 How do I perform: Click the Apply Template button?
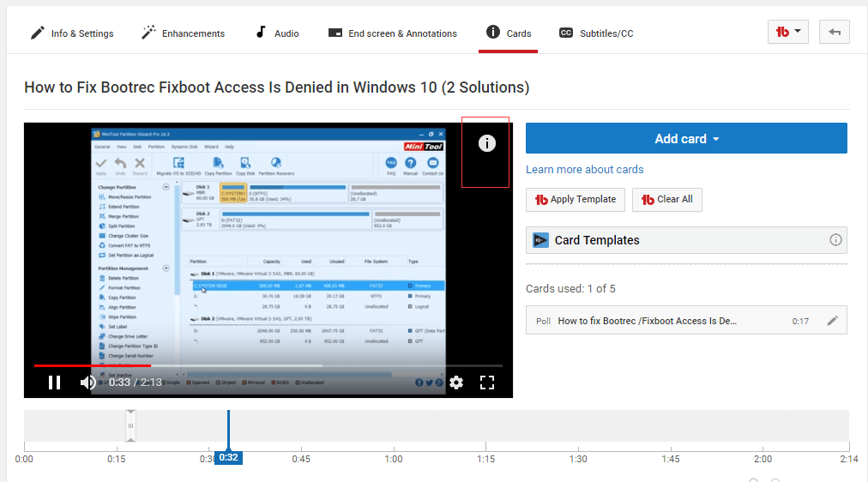coord(576,199)
